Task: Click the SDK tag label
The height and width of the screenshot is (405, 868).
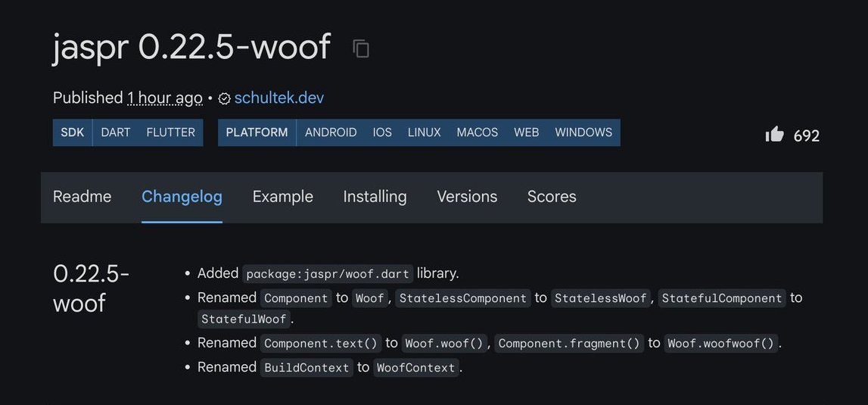Action: coord(73,132)
